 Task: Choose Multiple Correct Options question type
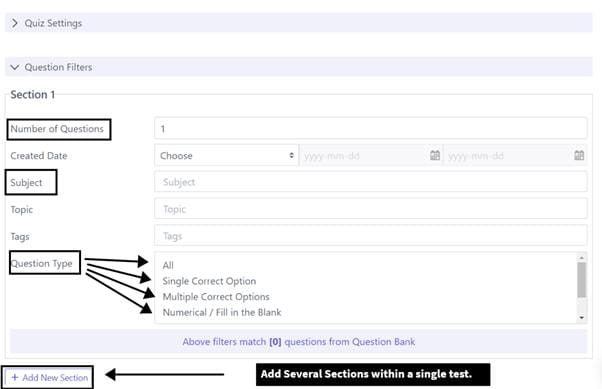(216, 297)
